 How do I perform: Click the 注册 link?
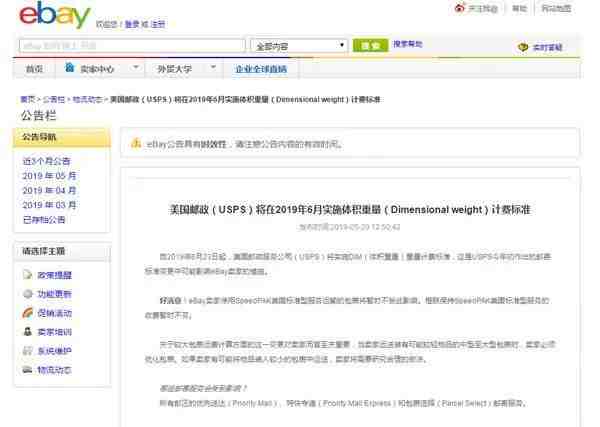[158, 24]
